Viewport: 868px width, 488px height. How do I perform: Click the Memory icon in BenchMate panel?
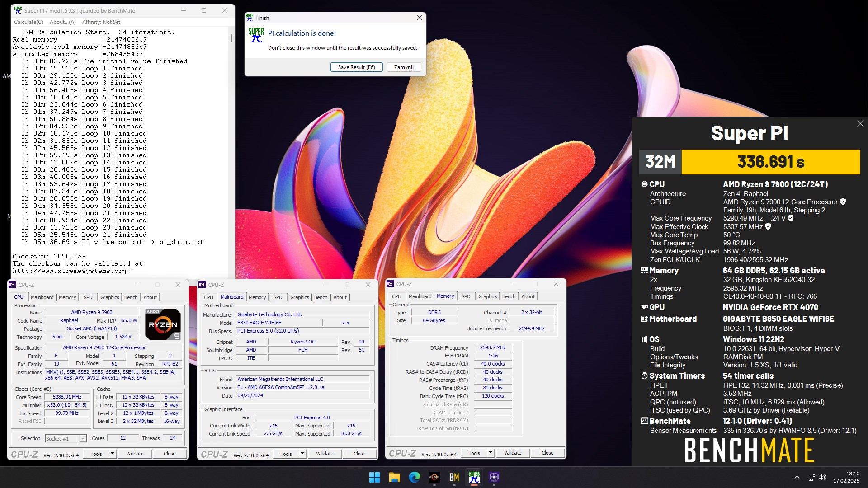pos(644,271)
